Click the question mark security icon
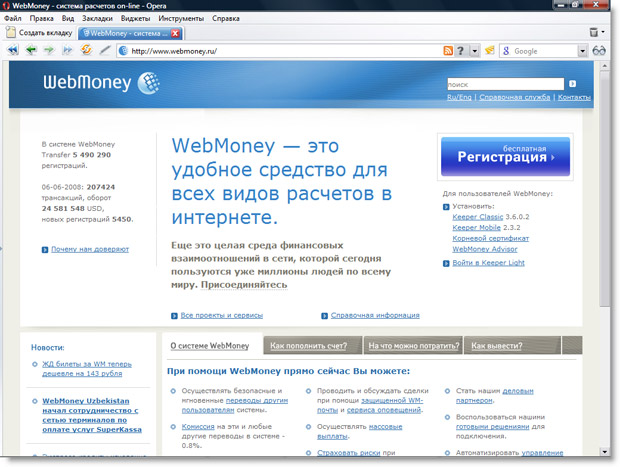This screenshot has width=620, height=467. click(461, 51)
